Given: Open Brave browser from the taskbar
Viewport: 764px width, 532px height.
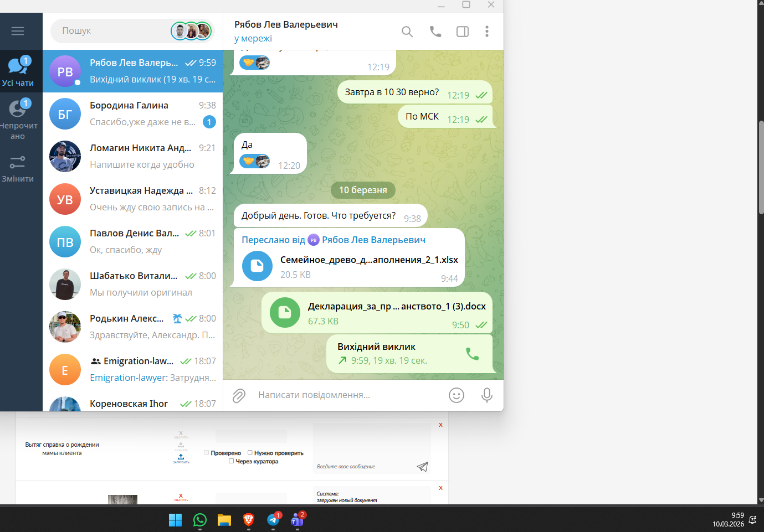Looking at the screenshot, I should [x=249, y=520].
